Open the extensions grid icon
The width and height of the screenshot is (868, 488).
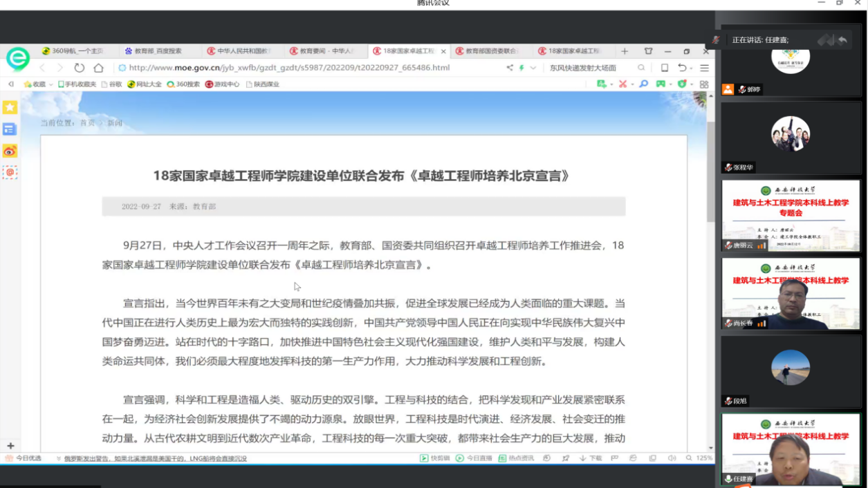704,84
